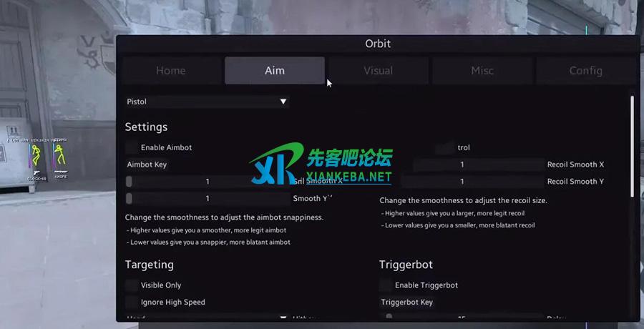
Task: Select the Misc tab
Action: tap(482, 71)
